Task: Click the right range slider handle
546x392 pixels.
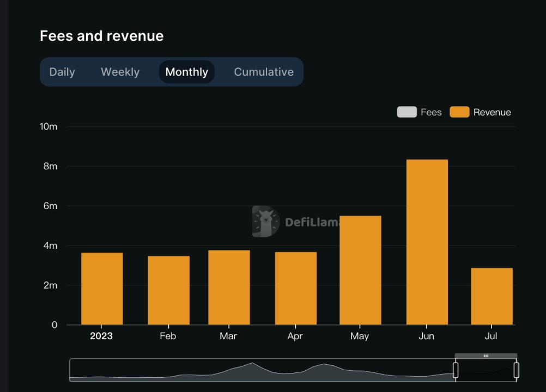Action: 516,370
